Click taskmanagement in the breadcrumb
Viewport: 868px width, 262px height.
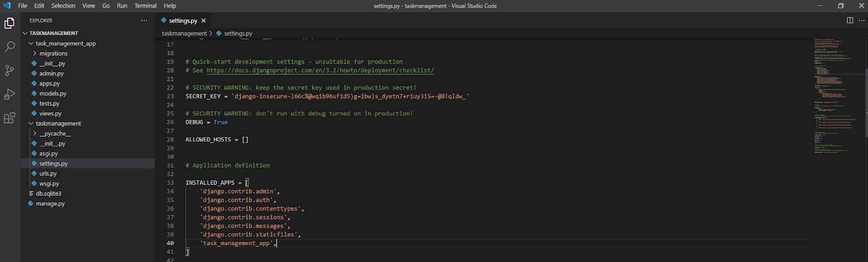tap(184, 33)
